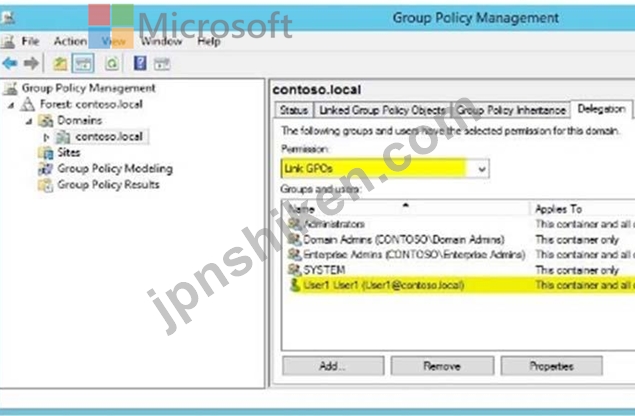Select the Delegation tab
Viewport: 635px width, 416px height.
[601, 109]
